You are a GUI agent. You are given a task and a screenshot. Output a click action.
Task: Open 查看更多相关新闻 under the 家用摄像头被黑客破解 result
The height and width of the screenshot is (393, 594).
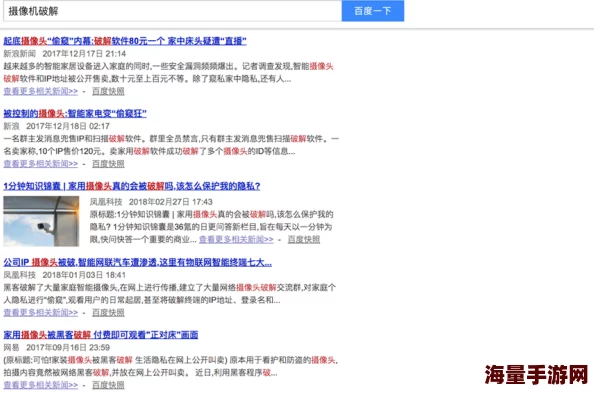tap(41, 385)
